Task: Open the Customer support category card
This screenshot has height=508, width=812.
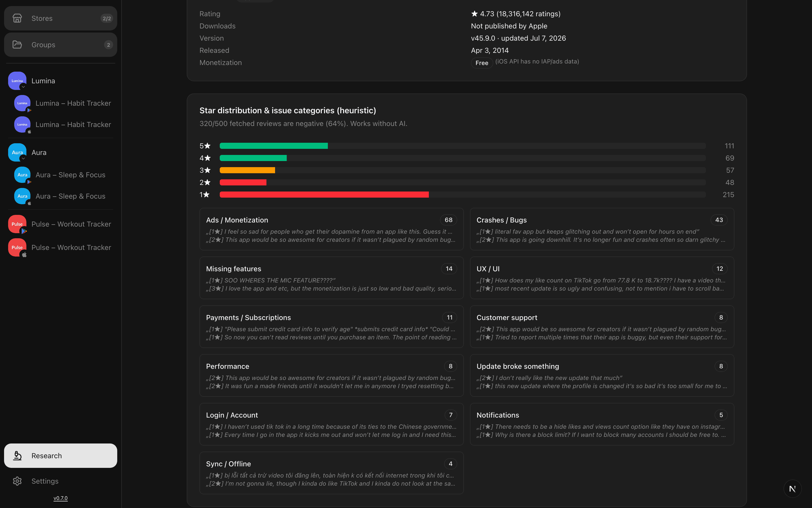Action: [602, 327]
